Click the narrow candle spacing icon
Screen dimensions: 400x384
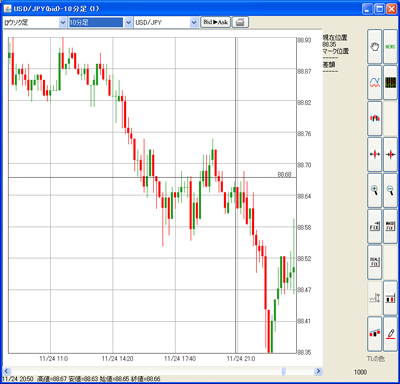coord(390,154)
